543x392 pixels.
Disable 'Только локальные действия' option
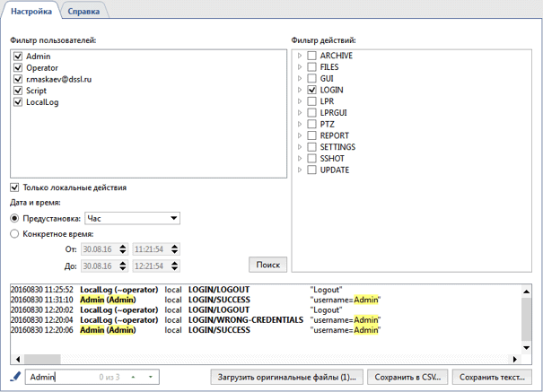click(14, 187)
